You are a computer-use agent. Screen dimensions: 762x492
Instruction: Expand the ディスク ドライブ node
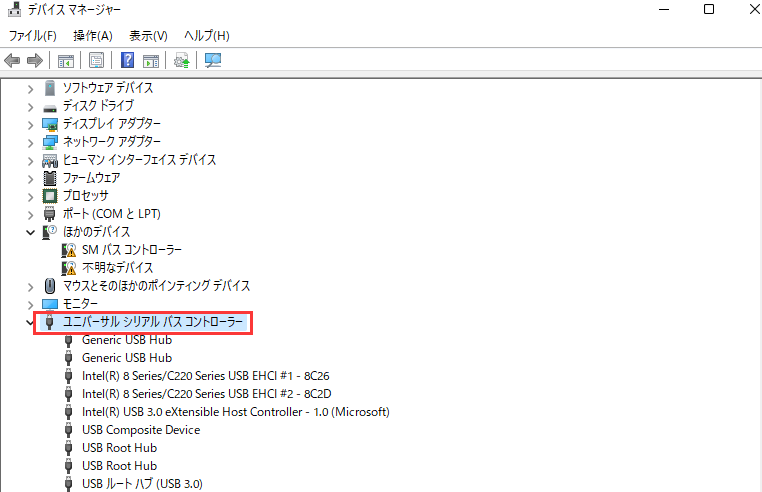click(x=31, y=106)
